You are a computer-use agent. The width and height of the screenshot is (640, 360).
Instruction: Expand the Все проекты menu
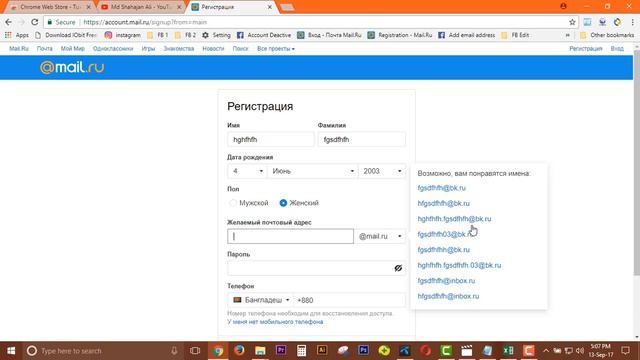click(276, 49)
